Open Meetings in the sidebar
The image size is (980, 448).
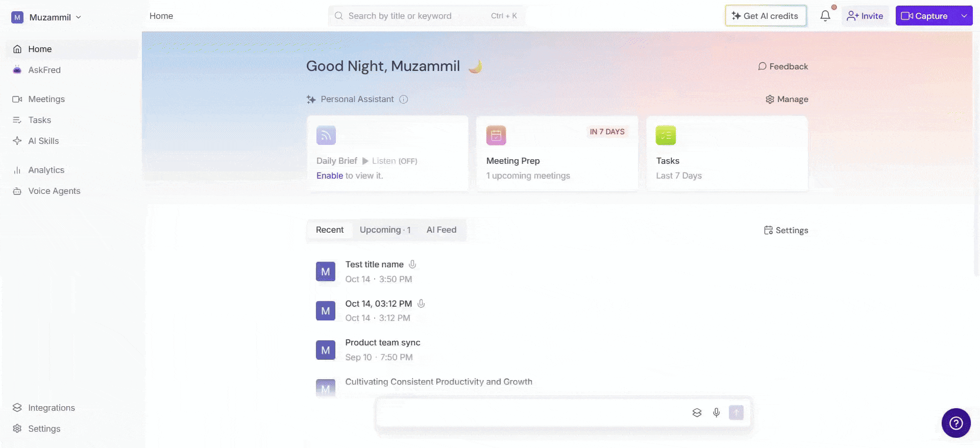tap(72, 99)
